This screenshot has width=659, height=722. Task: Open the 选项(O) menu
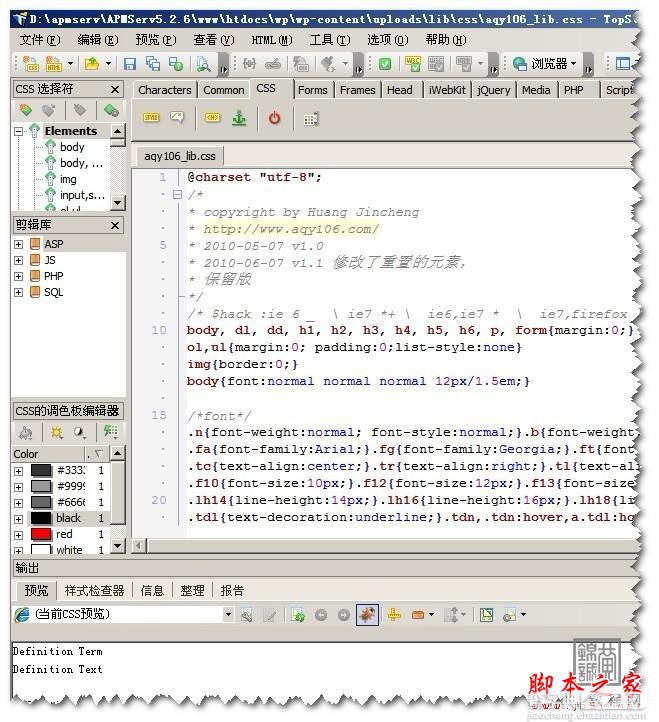click(387, 40)
